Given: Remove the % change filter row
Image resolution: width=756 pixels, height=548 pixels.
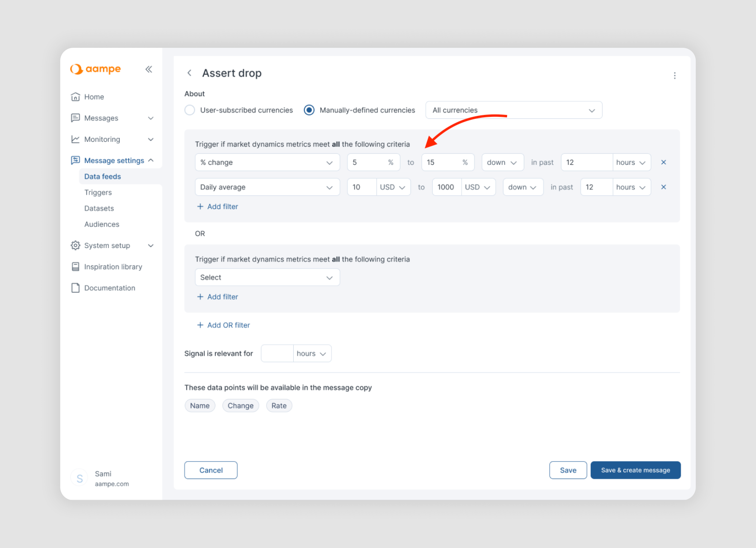Looking at the screenshot, I should pos(664,162).
